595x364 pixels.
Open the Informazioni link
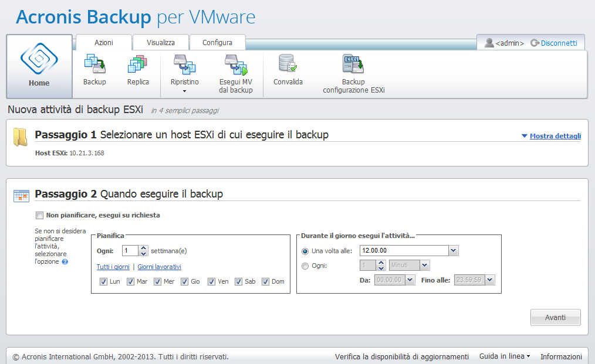pos(561,356)
